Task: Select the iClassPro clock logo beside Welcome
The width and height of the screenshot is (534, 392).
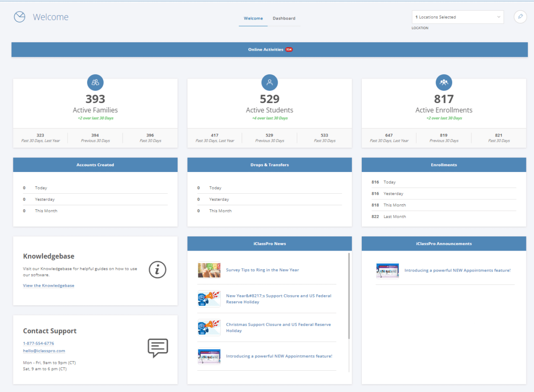Action: coord(19,16)
